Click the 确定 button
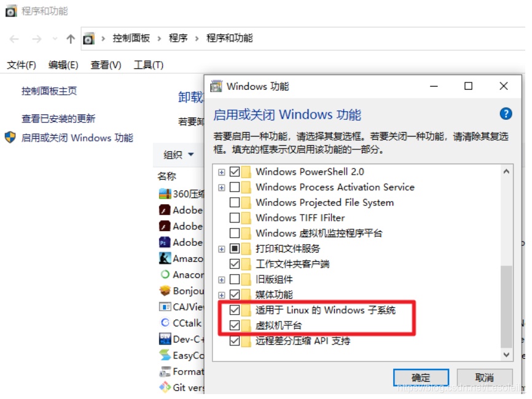Image resolution: width=532 pixels, height=399 pixels. click(421, 377)
